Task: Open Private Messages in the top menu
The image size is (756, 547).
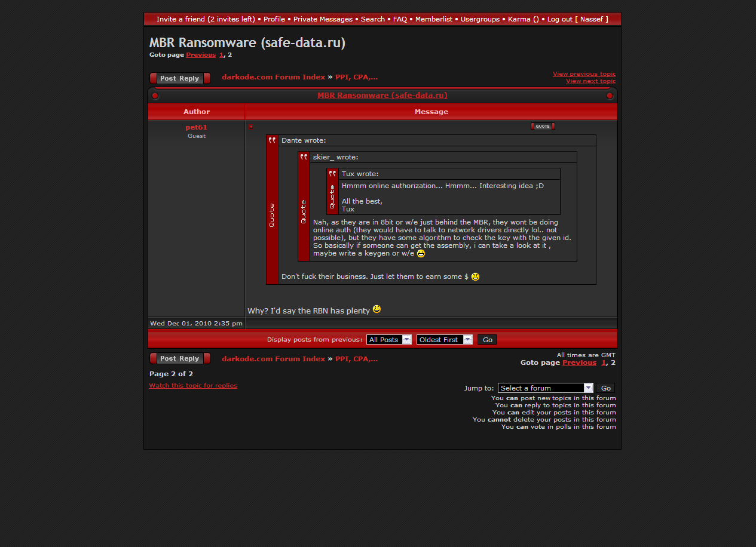Action: click(x=323, y=19)
